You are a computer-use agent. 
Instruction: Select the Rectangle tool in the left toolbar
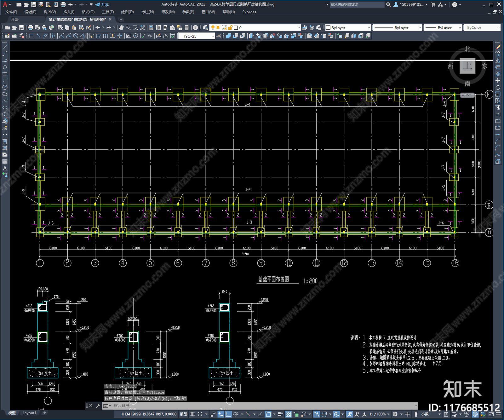click(5, 74)
